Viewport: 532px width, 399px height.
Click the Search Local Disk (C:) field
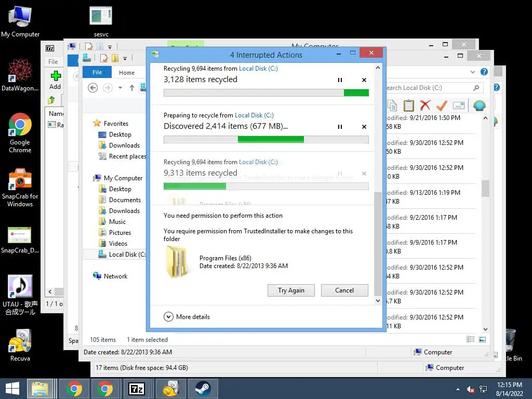click(x=434, y=88)
